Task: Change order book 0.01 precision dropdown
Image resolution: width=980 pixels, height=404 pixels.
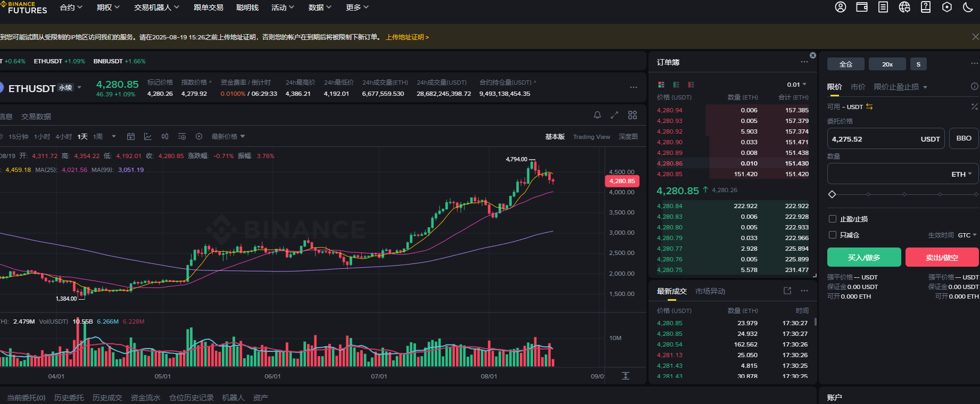Action: (797, 85)
